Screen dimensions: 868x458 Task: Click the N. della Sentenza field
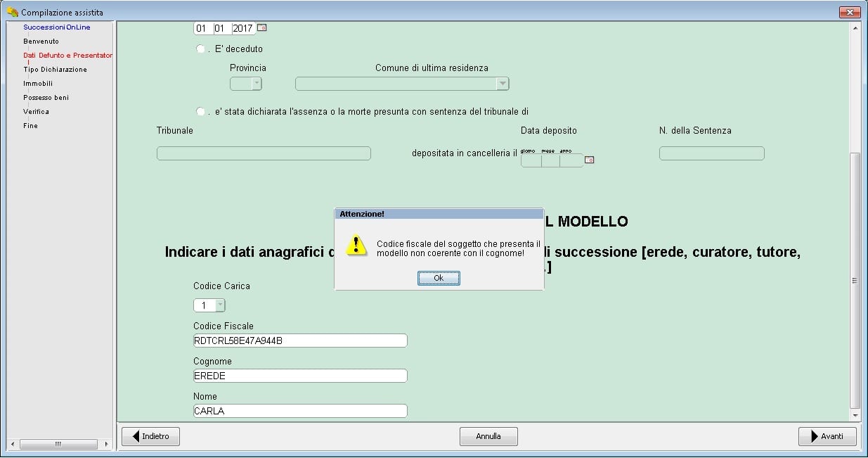(711, 153)
